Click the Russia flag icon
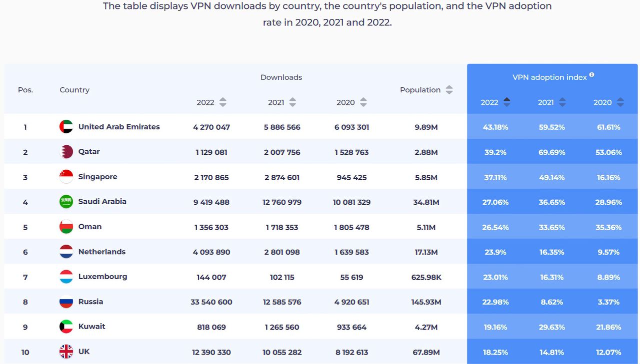 [x=66, y=302]
